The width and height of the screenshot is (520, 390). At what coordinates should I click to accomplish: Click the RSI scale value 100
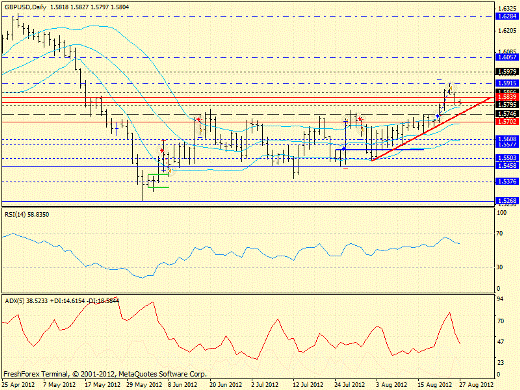(502, 213)
